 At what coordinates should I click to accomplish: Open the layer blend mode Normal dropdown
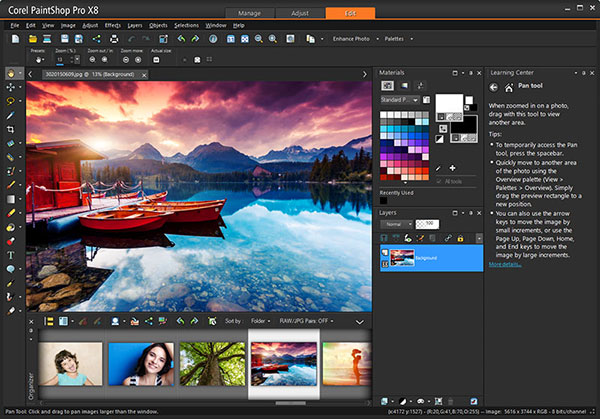pos(397,224)
